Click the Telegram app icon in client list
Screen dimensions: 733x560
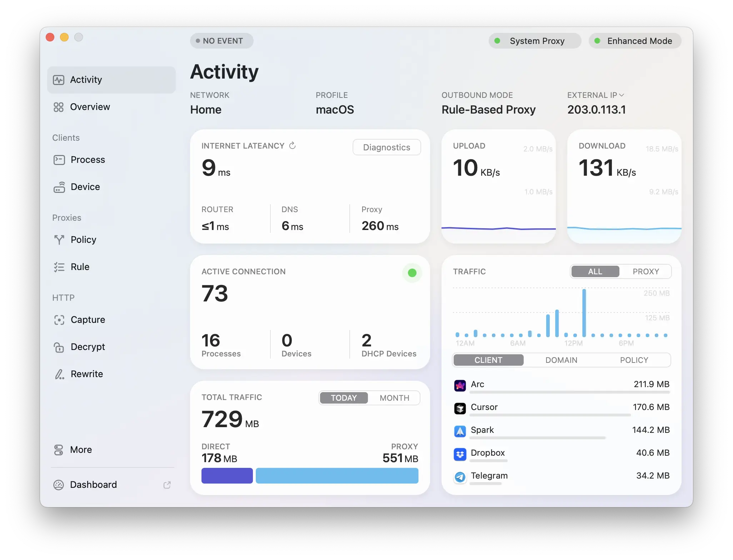coord(460,477)
